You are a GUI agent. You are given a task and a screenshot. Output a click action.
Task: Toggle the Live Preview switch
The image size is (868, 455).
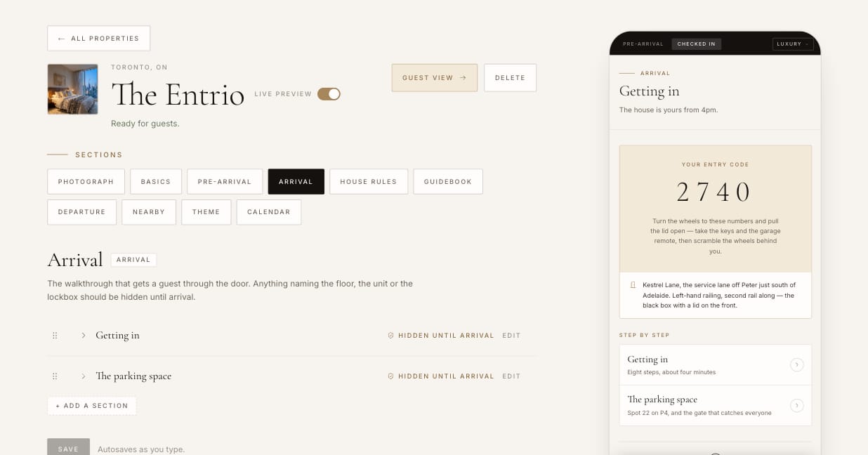tap(329, 94)
